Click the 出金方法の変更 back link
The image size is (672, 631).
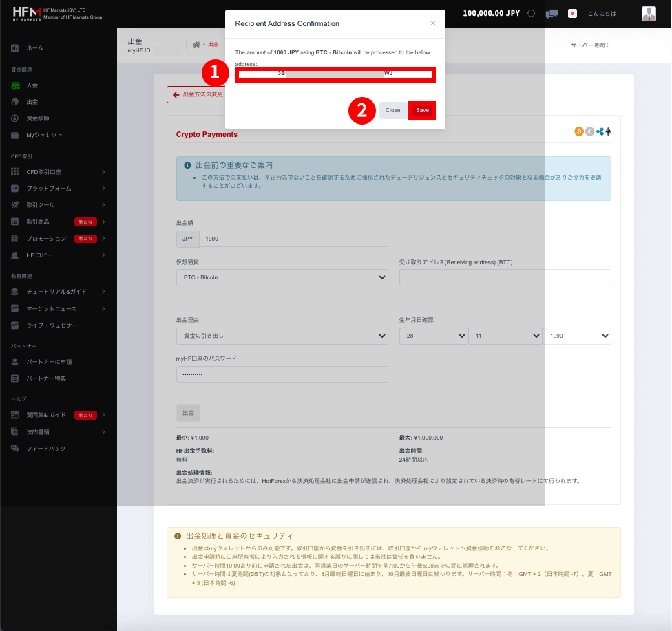coord(200,94)
